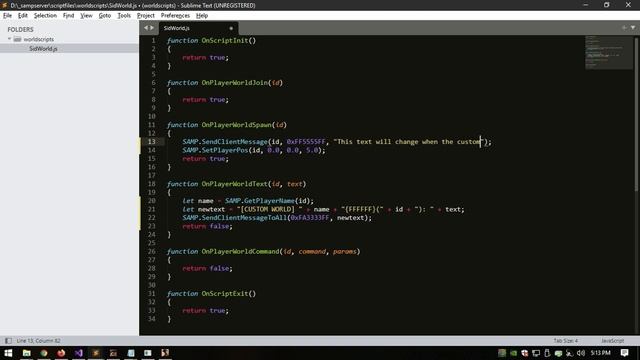
Task: Open the Selection menu
Action: point(45,16)
